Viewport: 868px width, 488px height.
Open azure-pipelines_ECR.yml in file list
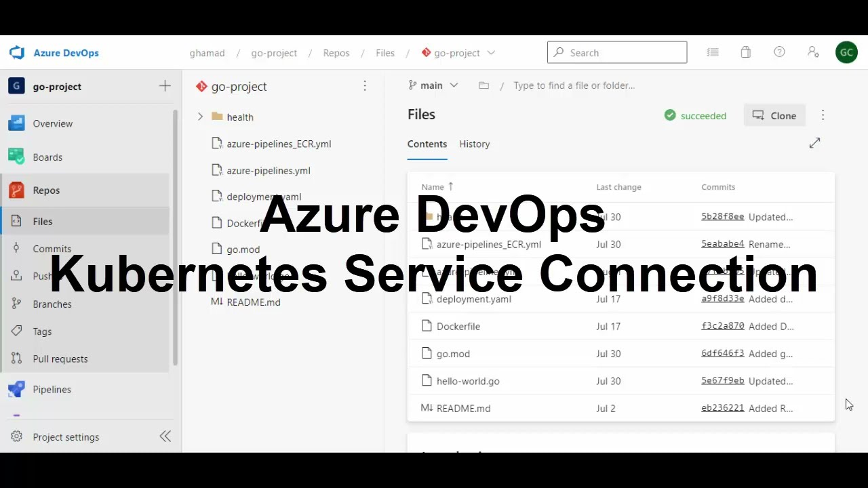[489, 245]
